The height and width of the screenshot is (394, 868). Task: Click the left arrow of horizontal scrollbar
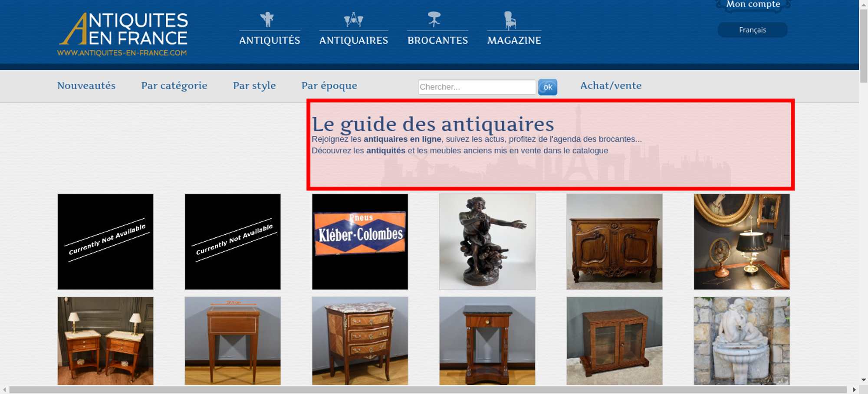tap(4, 390)
